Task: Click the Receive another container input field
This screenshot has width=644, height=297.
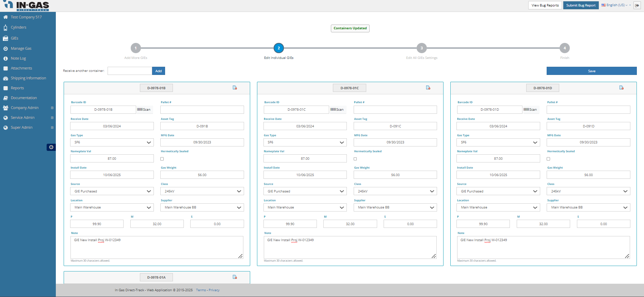Action: tap(130, 71)
